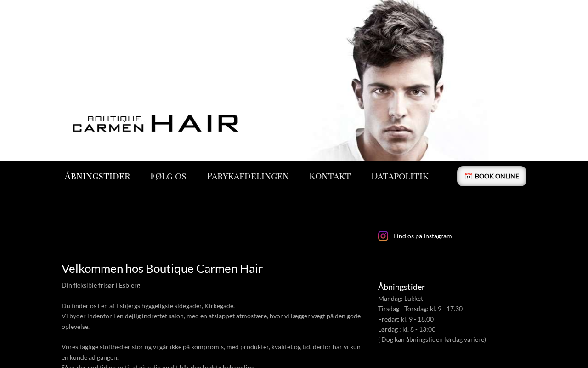Click the note about Saturday hours varying
588x368 pixels.
[x=432, y=339]
